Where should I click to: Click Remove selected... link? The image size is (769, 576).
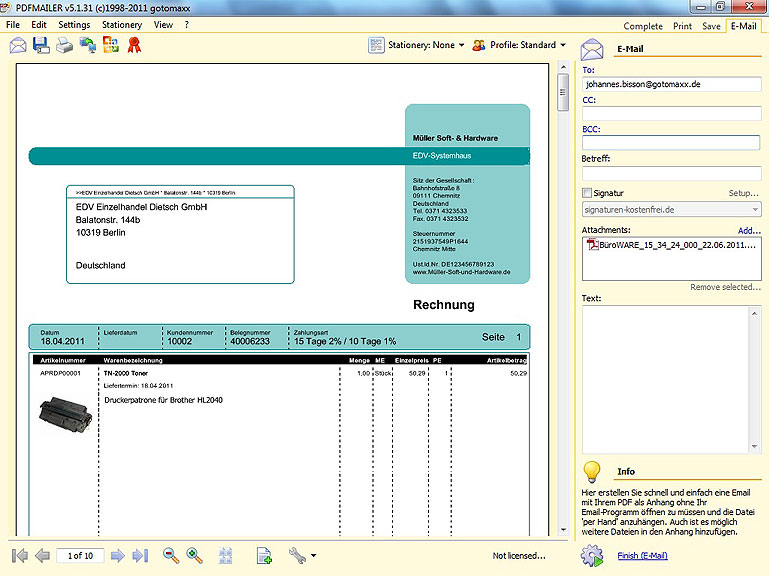725,287
